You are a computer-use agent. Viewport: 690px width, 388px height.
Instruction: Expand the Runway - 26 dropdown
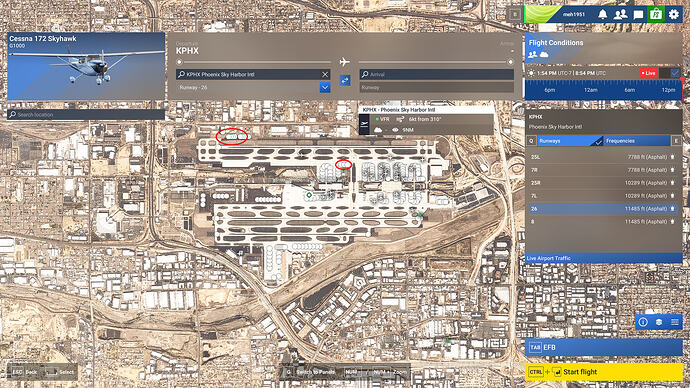(325, 87)
